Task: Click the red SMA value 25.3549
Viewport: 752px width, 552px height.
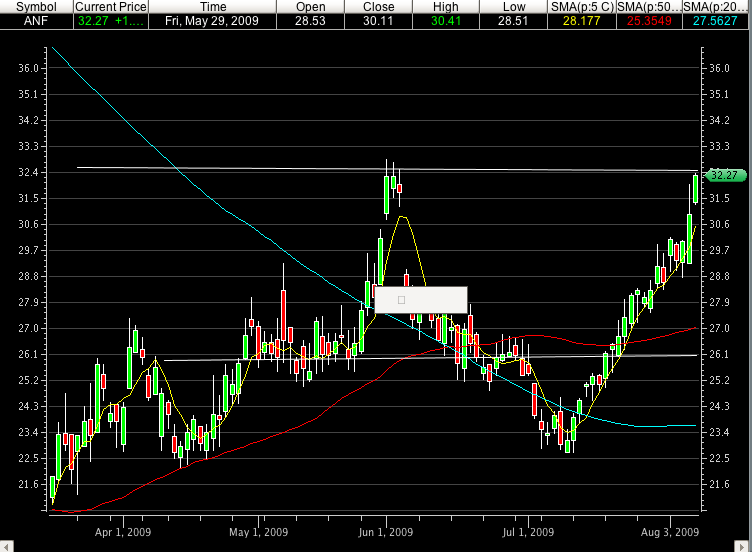Action: coord(648,20)
